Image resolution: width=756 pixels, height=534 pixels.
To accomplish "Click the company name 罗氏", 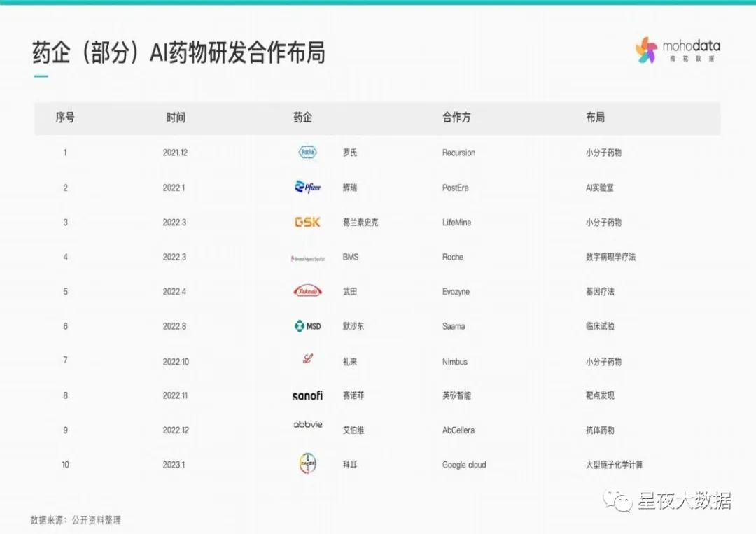I will (350, 153).
